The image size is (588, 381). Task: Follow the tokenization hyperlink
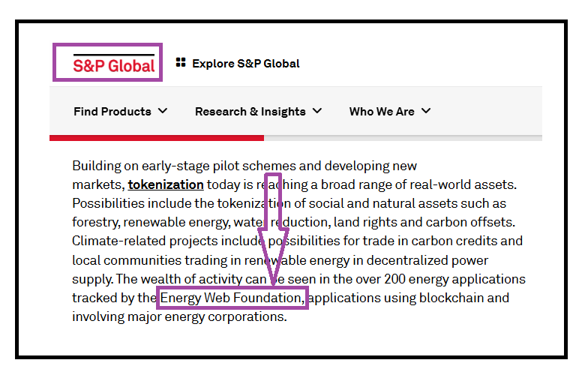pos(166,184)
